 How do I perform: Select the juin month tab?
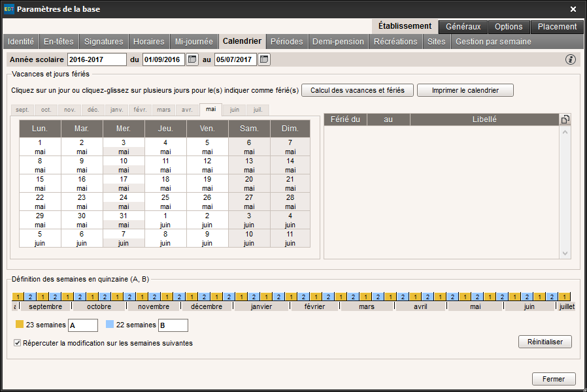click(234, 110)
